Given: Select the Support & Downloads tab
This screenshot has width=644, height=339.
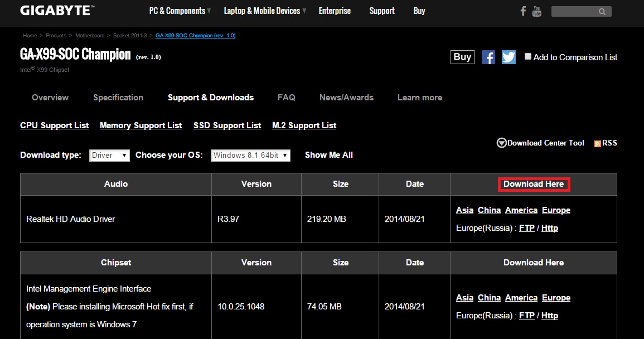Looking at the screenshot, I should pyautogui.click(x=211, y=98).
